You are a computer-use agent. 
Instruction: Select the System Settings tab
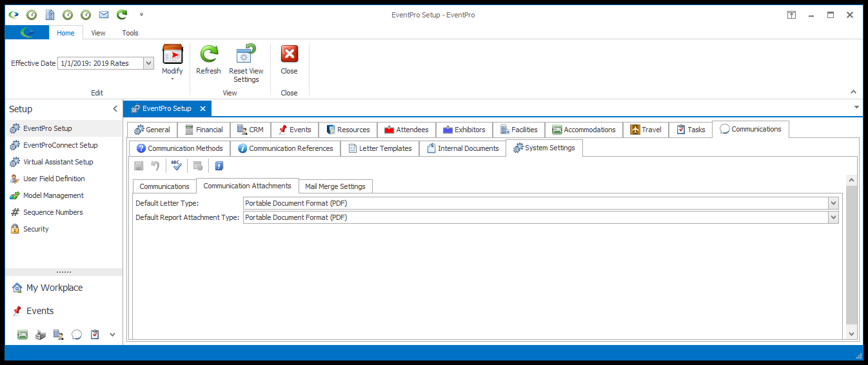(x=544, y=148)
